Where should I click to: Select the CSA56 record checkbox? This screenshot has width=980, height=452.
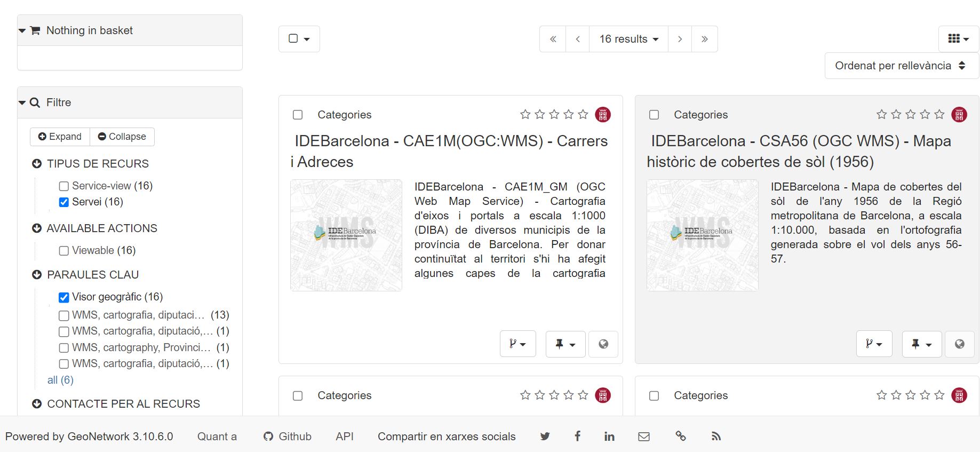click(x=654, y=115)
